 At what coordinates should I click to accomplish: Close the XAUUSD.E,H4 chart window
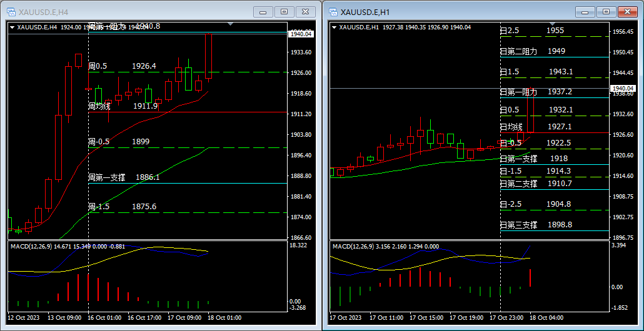pyautogui.click(x=305, y=12)
